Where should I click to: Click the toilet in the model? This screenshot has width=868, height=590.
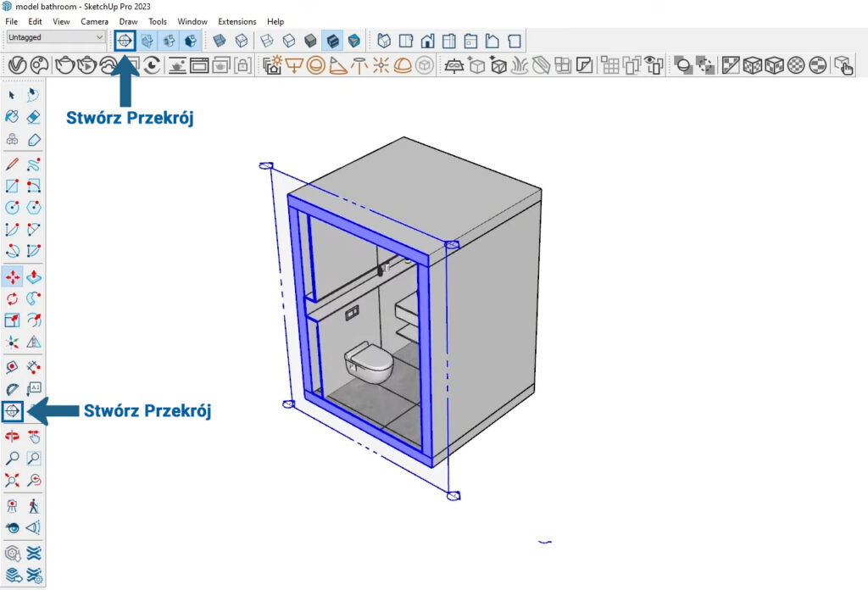click(370, 364)
